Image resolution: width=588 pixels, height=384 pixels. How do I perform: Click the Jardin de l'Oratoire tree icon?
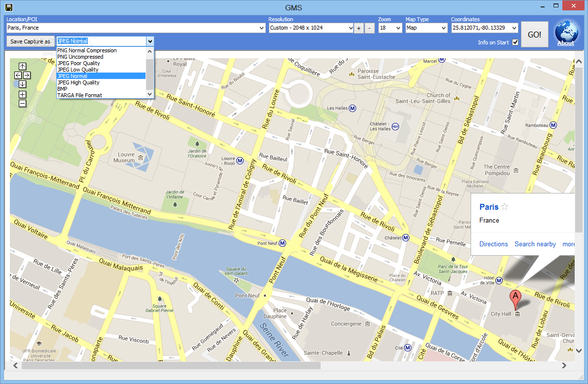click(x=197, y=144)
